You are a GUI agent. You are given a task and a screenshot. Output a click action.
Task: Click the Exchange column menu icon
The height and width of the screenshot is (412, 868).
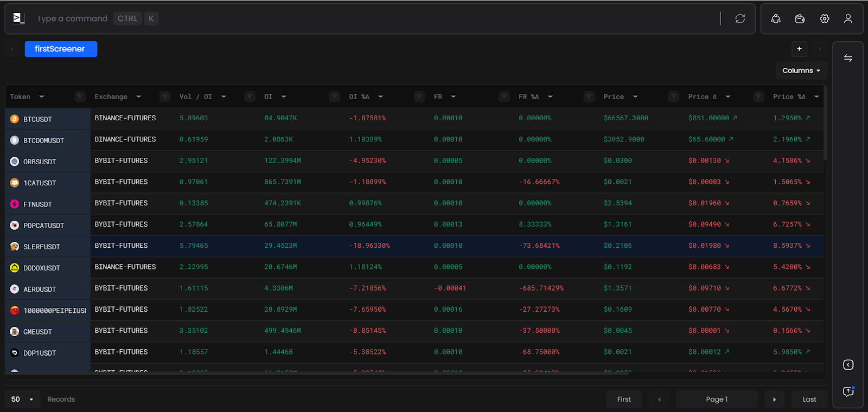pos(138,96)
